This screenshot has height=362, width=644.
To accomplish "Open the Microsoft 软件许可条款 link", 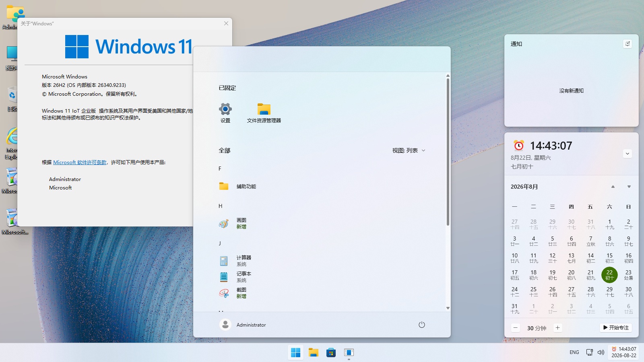I will [80, 162].
